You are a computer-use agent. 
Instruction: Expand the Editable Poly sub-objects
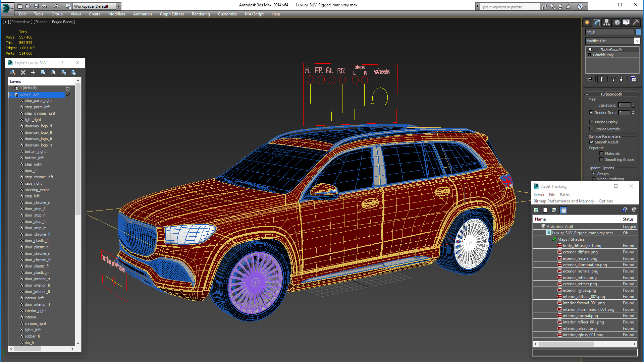(589, 55)
